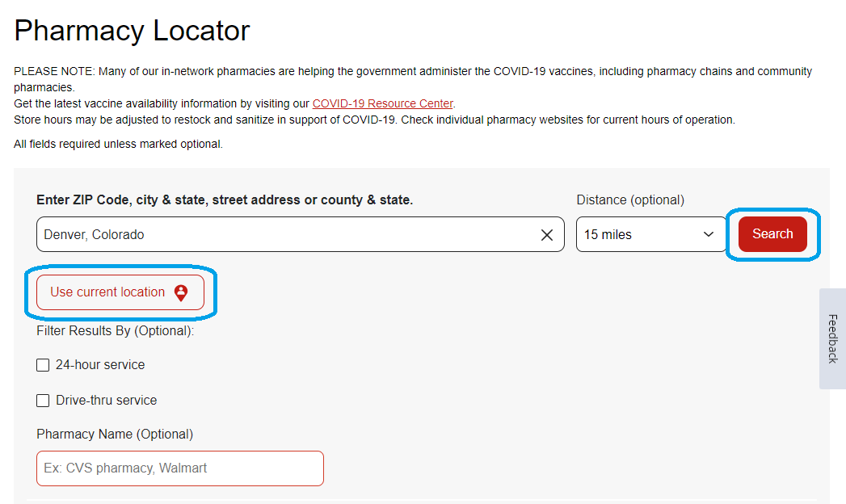Click the red Search button
846x504 pixels.
[772, 234]
